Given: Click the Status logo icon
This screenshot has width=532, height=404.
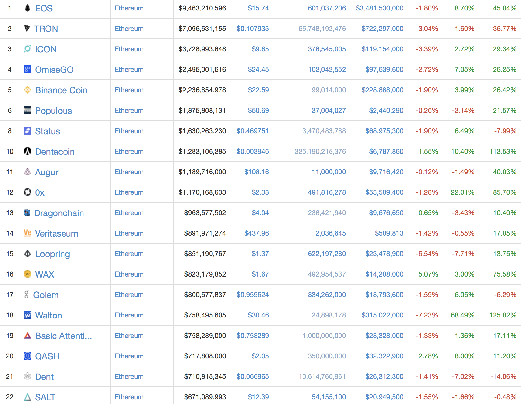Looking at the screenshot, I should click(28, 131).
